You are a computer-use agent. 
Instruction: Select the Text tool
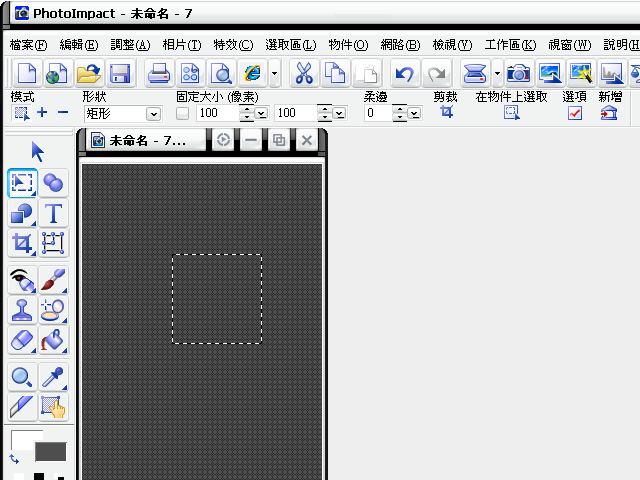53,213
